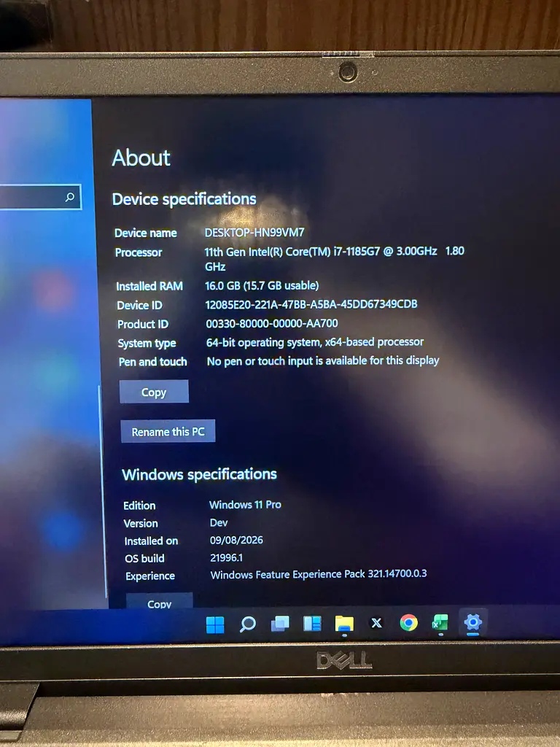This screenshot has width=560, height=747.
Task: Select edition value Windows 11 Pro
Action: 245,505
